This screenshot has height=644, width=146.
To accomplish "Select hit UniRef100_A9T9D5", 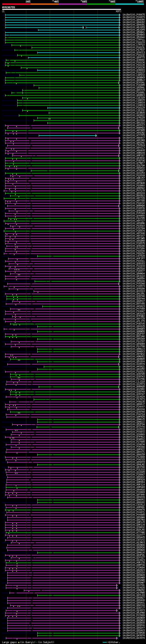I will click(134, 130).
